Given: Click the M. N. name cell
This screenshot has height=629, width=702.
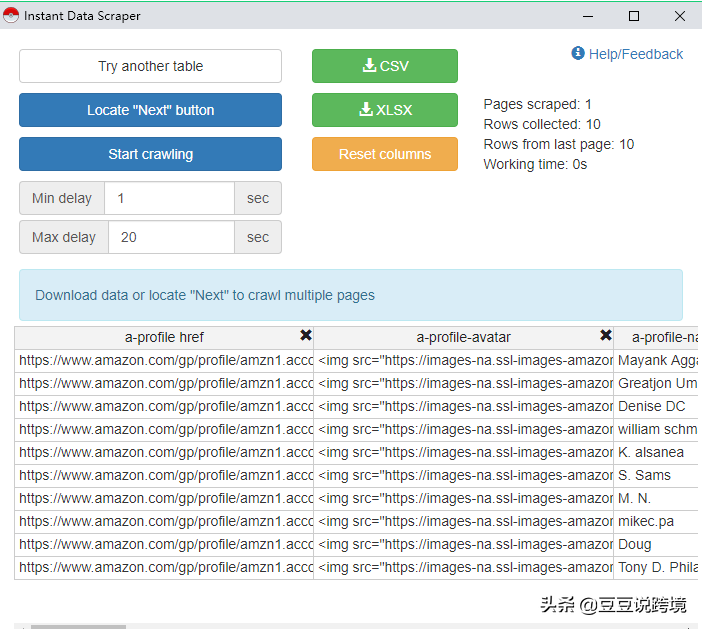Looking at the screenshot, I should [x=655, y=499].
